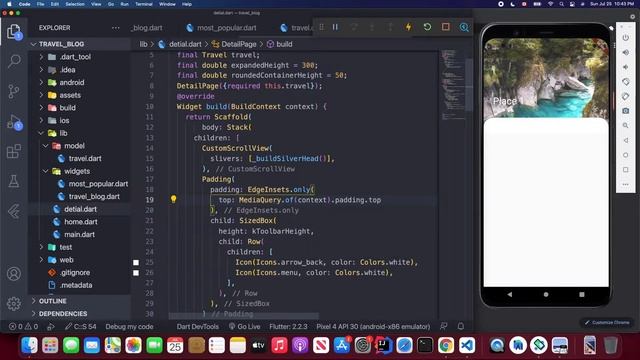Click Dart DevTools in status bar
Viewport: 640px width, 360px height.
pos(198,327)
